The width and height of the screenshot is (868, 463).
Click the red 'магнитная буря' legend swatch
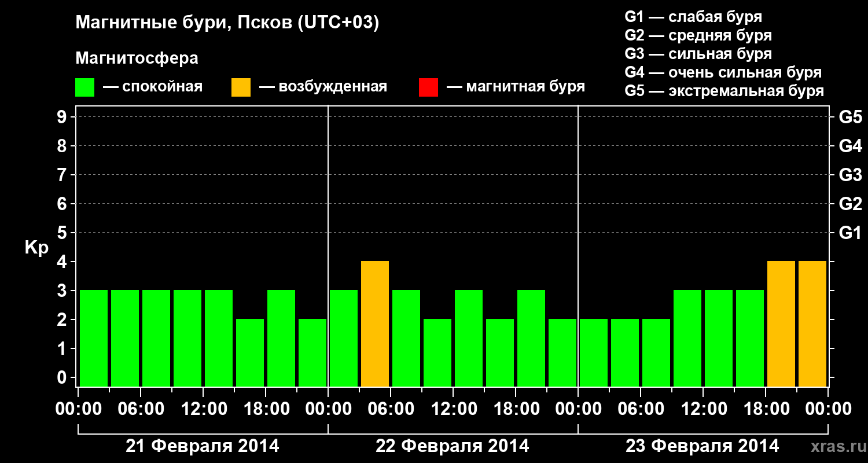pyautogui.click(x=428, y=87)
